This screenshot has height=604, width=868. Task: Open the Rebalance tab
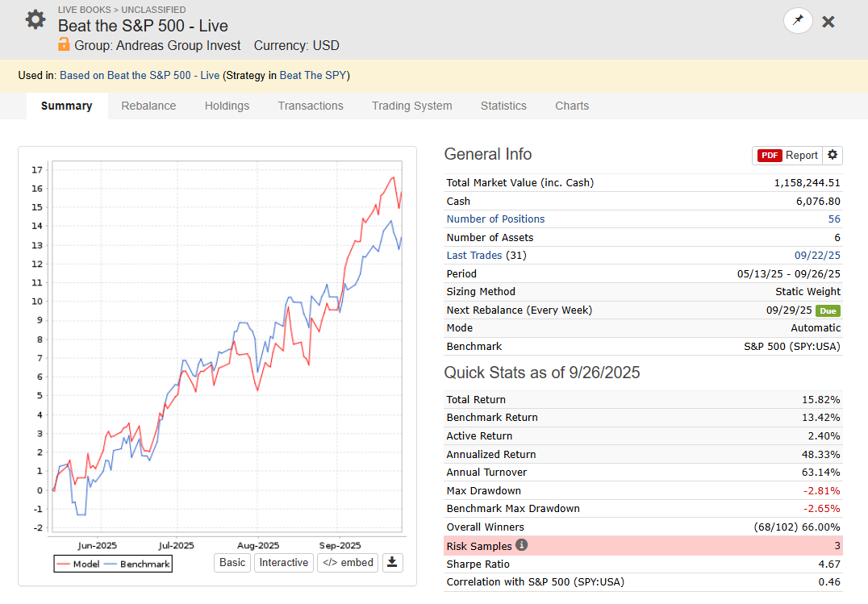point(148,106)
